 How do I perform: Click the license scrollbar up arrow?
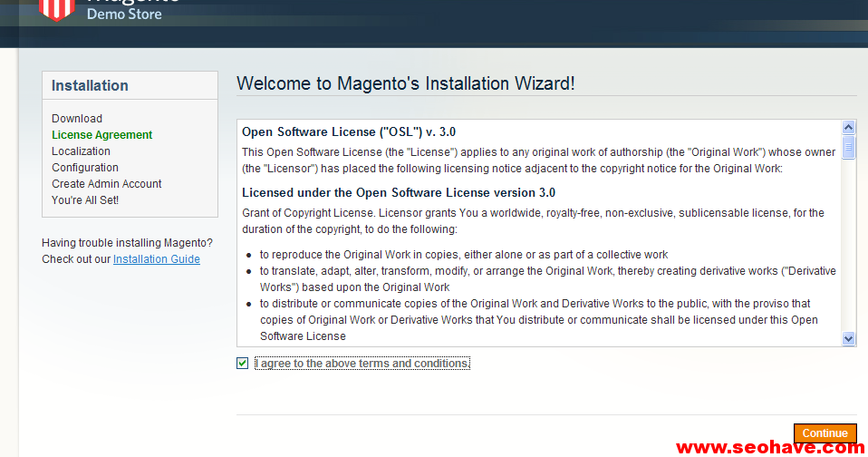(848, 128)
